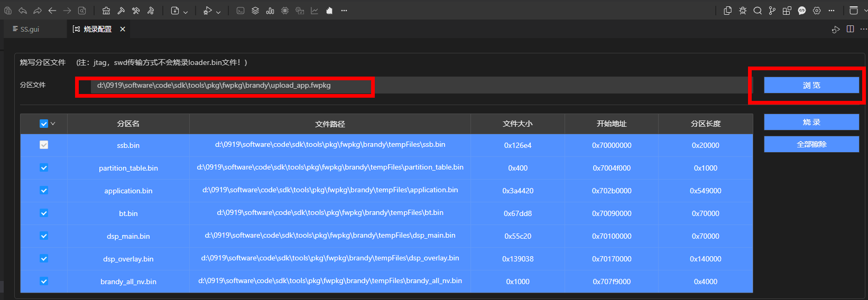This screenshot has height=300, width=868.
Task: Toggle checkbox for brandy_all_nv.bin
Action: pyautogui.click(x=44, y=282)
